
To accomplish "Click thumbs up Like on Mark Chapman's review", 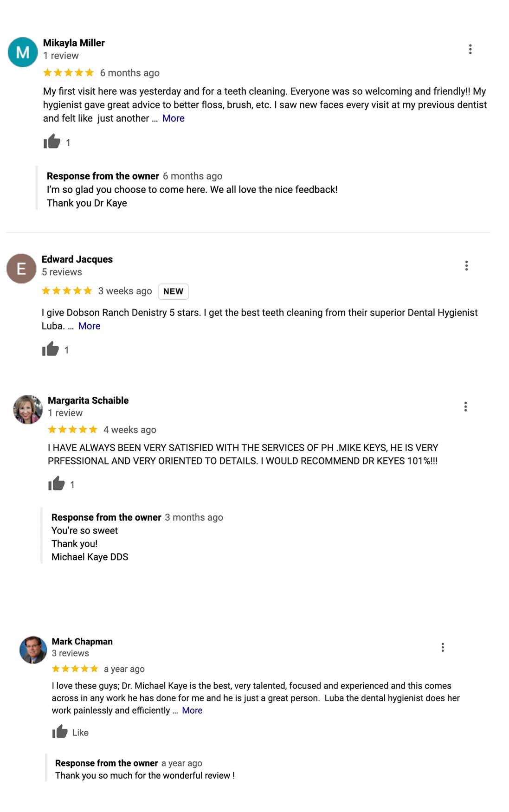I will [x=60, y=732].
